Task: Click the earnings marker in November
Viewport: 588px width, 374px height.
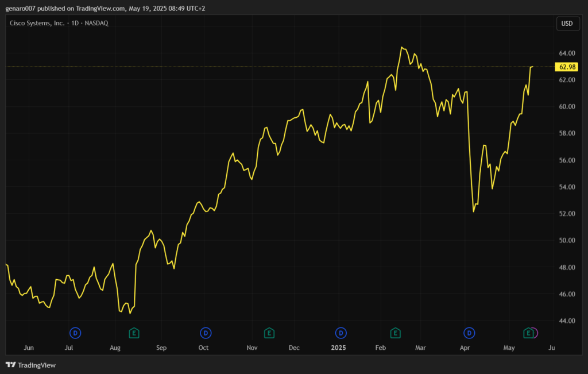Action: coord(269,333)
